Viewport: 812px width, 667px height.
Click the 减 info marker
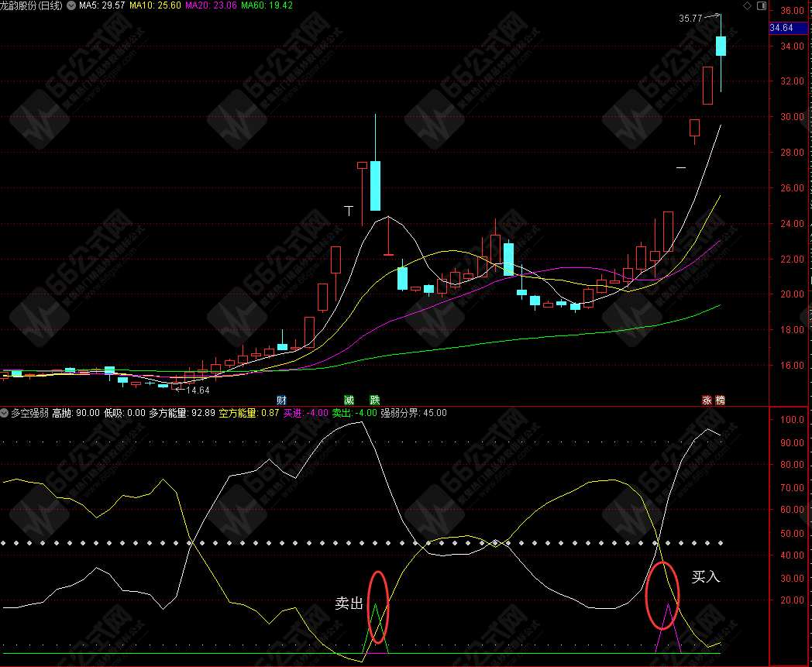click(x=349, y=400)
